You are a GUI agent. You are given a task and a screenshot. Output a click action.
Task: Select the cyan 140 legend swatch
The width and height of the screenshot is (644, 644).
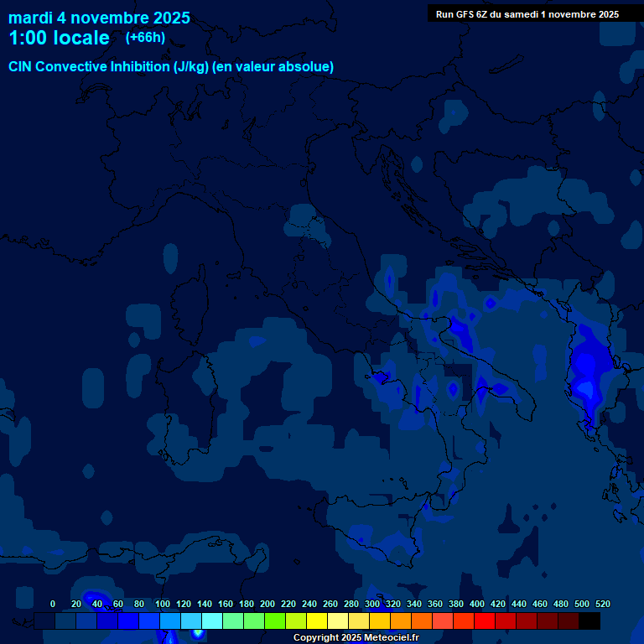tap(212, 621)
